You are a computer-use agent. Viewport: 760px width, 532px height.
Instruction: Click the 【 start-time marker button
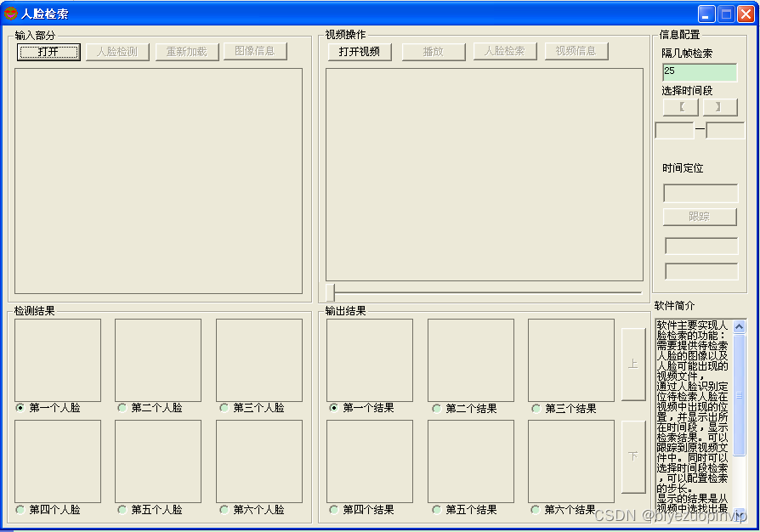[680, 106]
